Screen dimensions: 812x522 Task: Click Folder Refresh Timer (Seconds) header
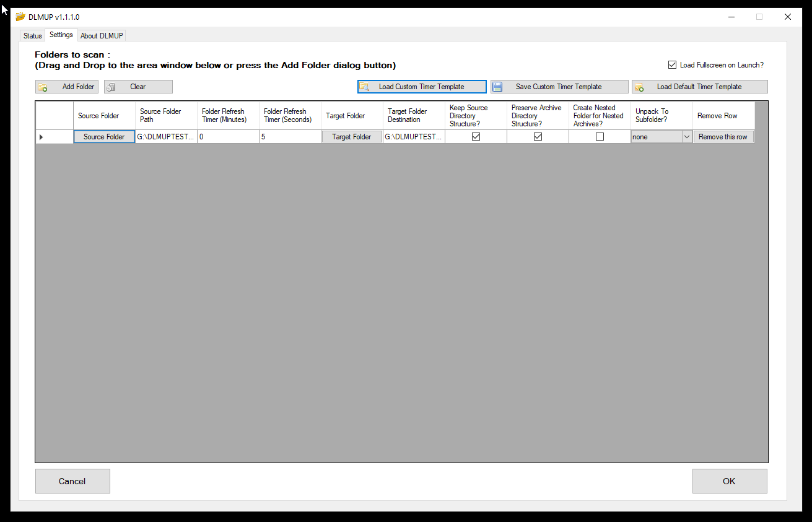click(290, 116)
